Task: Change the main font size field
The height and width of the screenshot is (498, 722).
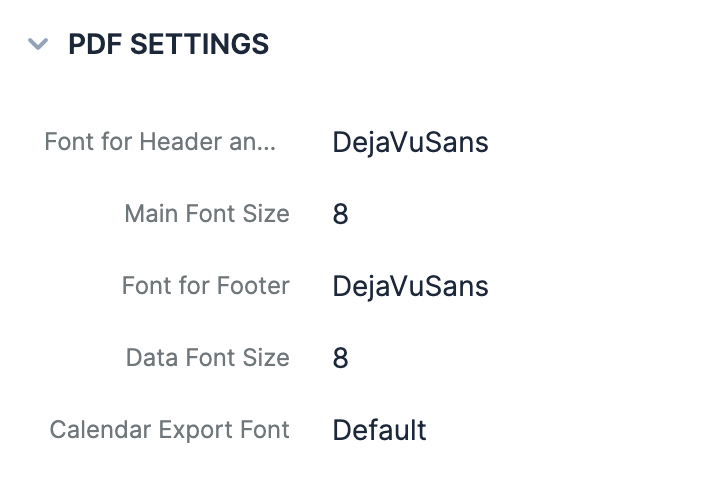Action: pyautogui.click(x=340, y=214)
